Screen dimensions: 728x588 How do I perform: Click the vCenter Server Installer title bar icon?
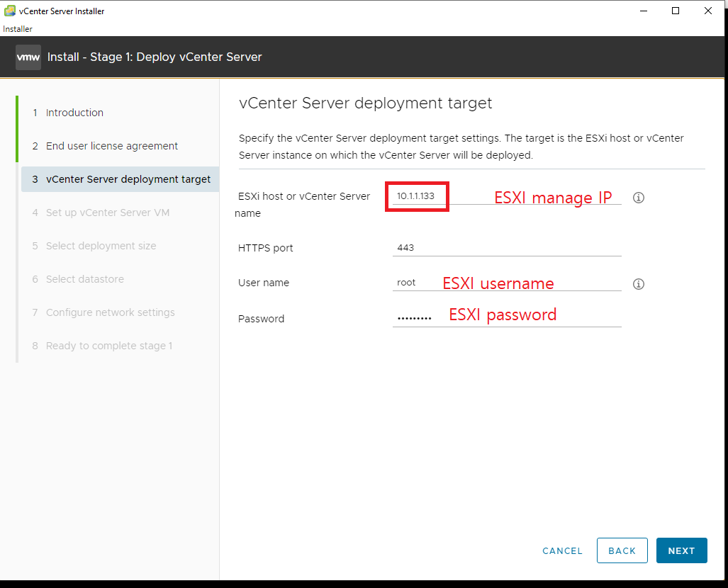(x=10, y=11)
